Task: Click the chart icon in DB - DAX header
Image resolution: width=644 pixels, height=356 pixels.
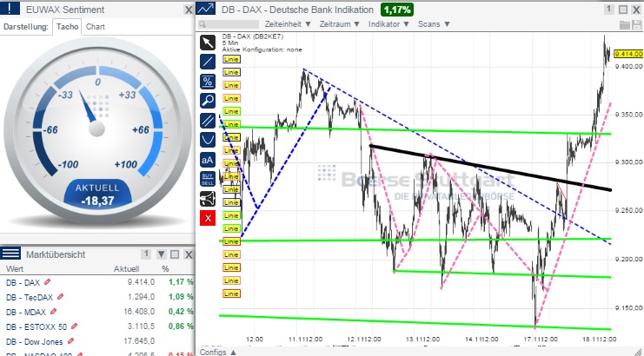Action: (x=205, y=9)
